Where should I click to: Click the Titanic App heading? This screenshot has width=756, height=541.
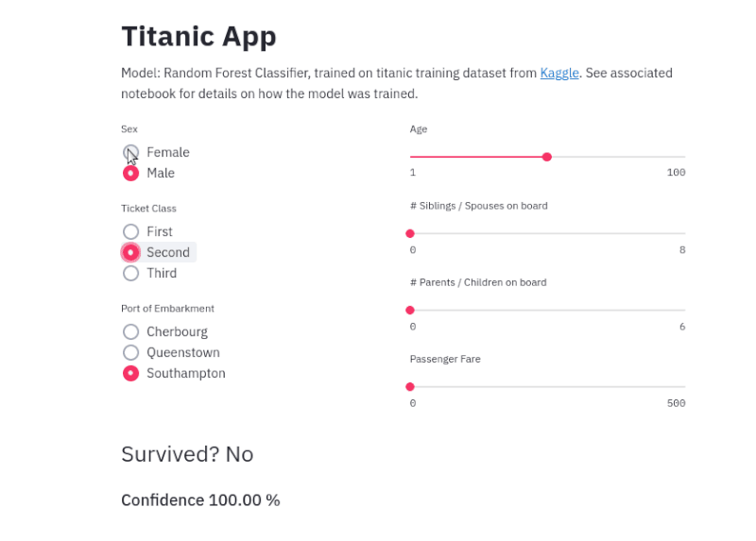coord(198,36)
